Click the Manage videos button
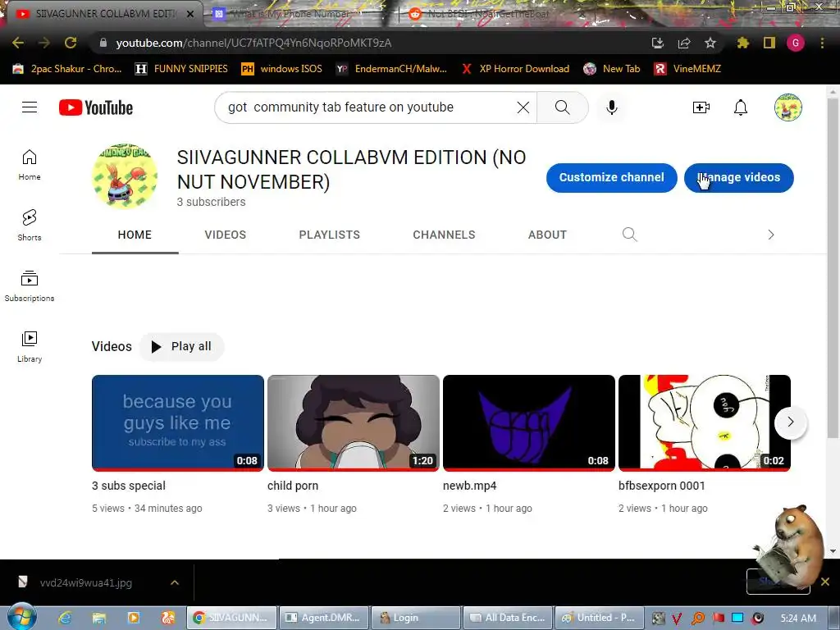The image size is (840, 630). [x=739, y=177]
